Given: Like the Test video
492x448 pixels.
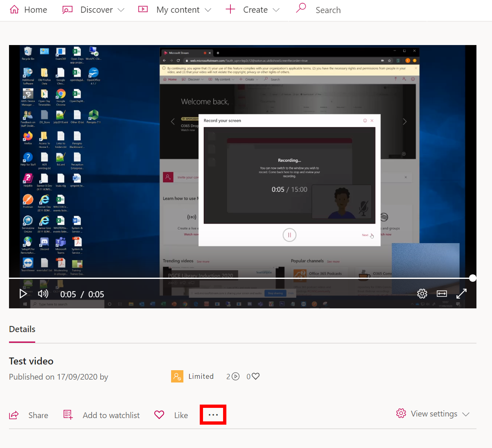Looking at the screenshot, I should click(171, 415).
